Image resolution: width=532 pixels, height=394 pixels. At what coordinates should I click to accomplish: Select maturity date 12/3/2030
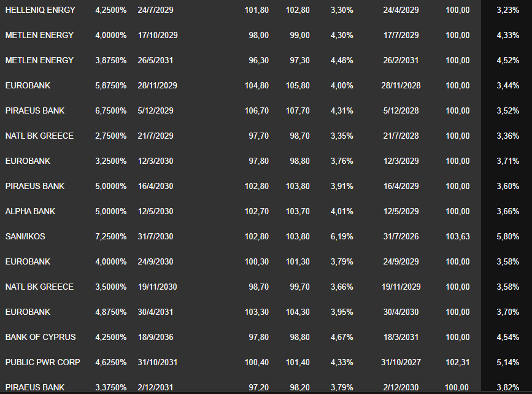(x=155, y=161)
